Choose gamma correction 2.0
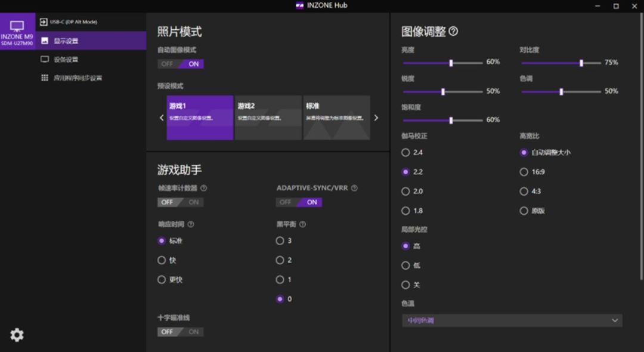This screenshot has height=352, width=644. [x=405, y=192]
